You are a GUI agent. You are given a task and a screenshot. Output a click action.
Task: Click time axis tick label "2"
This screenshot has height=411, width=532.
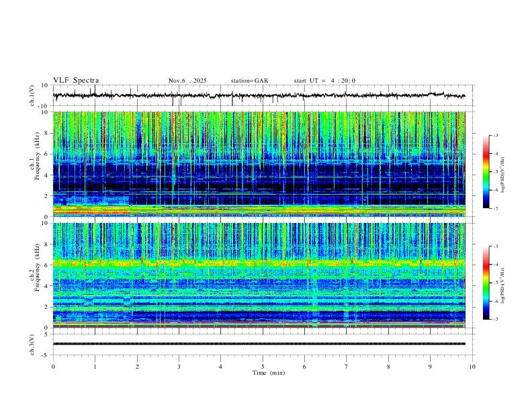click(137, 367)
